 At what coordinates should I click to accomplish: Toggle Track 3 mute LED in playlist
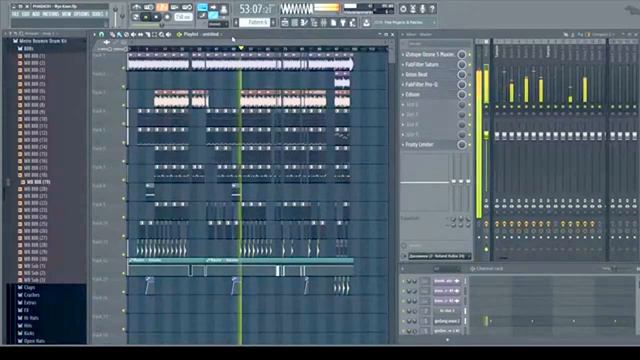click(123, 105)
